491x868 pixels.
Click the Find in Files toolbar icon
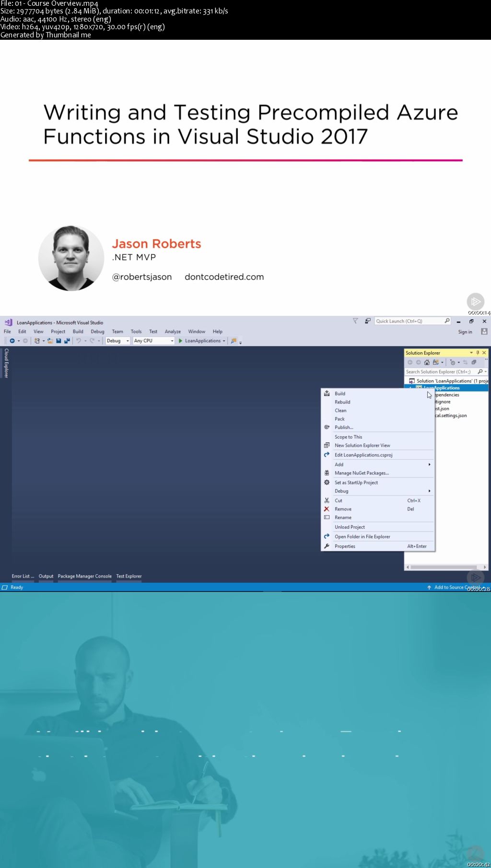234,341
